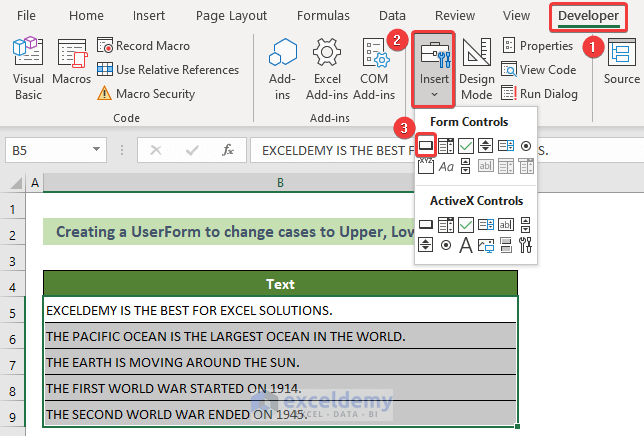Switch to the Insert ribbon tab
The image size is (644, 436).
[149, 16]
